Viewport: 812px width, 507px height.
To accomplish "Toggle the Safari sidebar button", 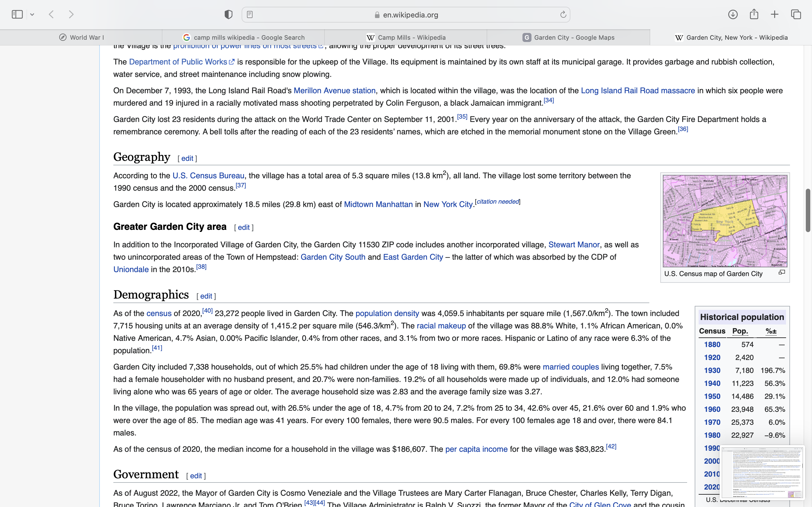I will (17, 14).
